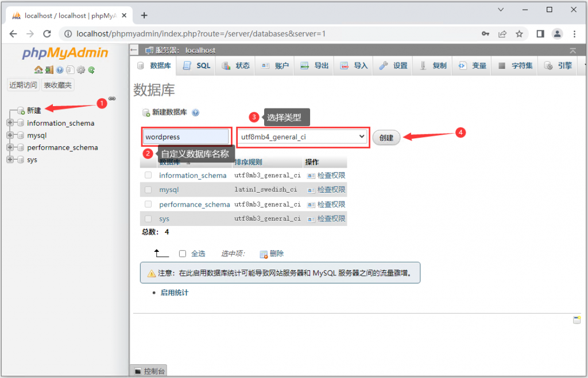Viewport: 588px width, 378px height.
Task: Refresh the navigation panel with the green arrow icon
Action: [x=92, y=70]
